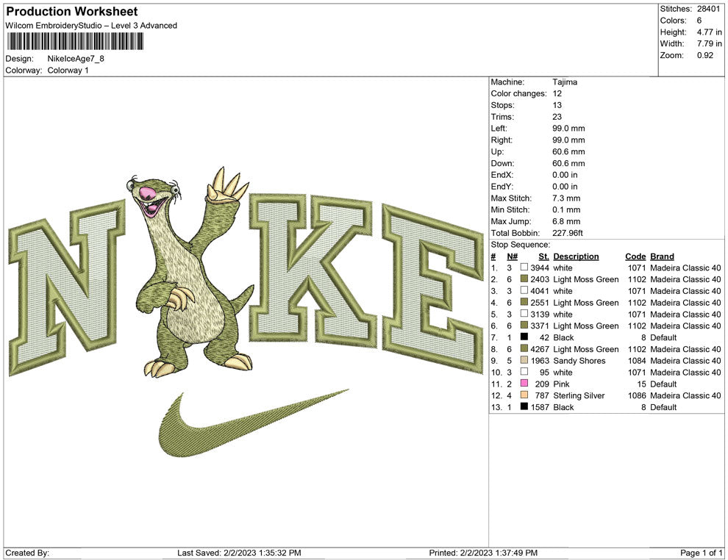This screenshot has height=560, width=728.
Task: Click code 1084 in the Sandy Shores row
Action: (637, 361)
